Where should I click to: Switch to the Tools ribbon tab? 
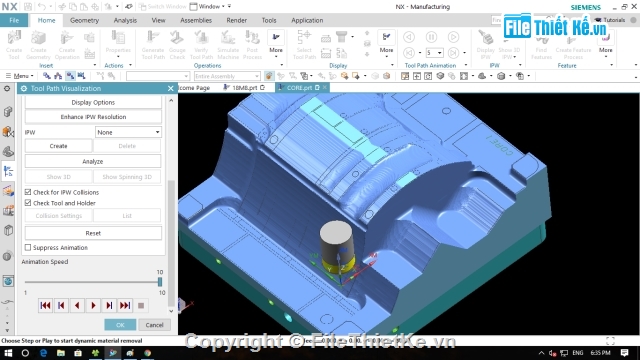(269, 20)
